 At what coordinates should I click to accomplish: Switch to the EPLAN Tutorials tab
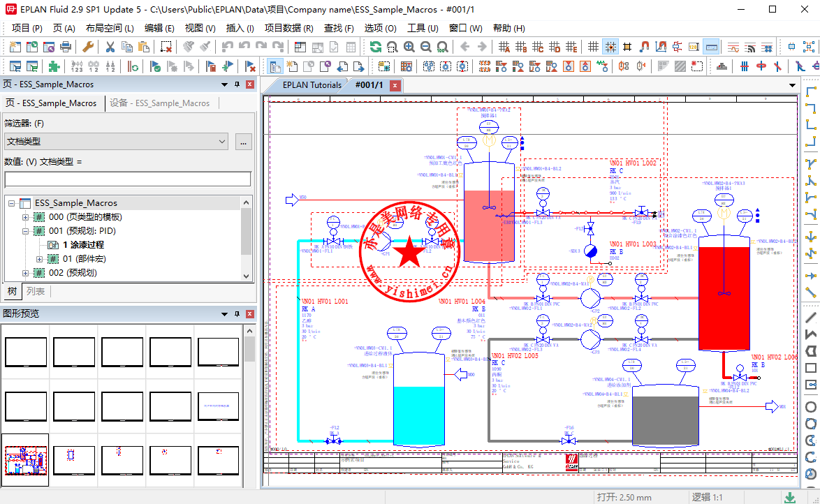coord(312,85)
